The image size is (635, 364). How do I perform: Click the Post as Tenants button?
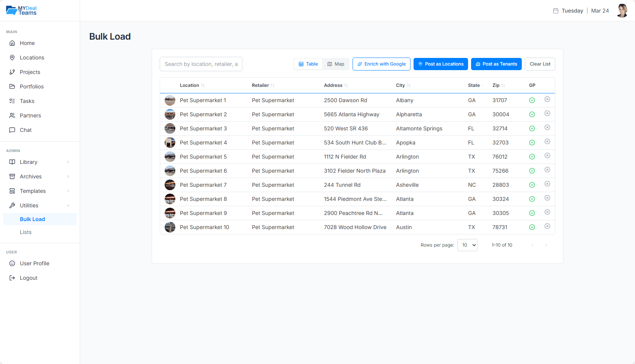(x=496, y=64)
